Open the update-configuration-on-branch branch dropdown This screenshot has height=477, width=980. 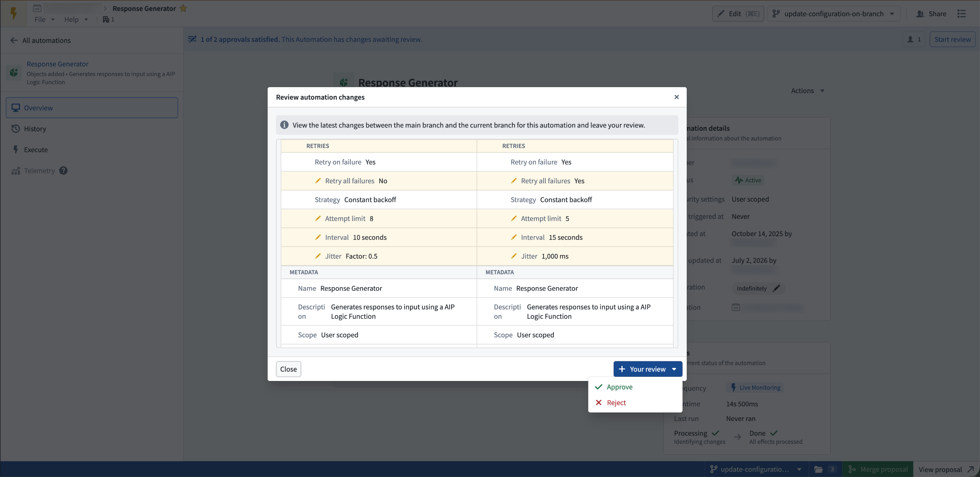click(834, 13)
